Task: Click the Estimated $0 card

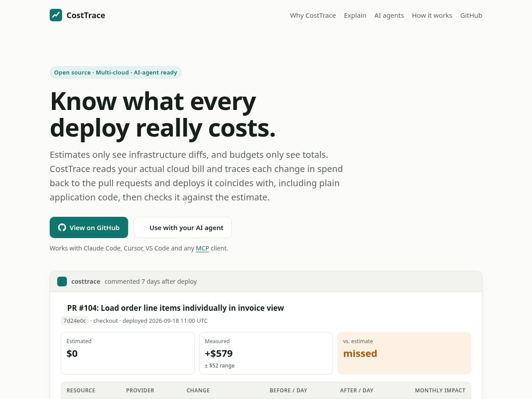Action: (128, 353)
